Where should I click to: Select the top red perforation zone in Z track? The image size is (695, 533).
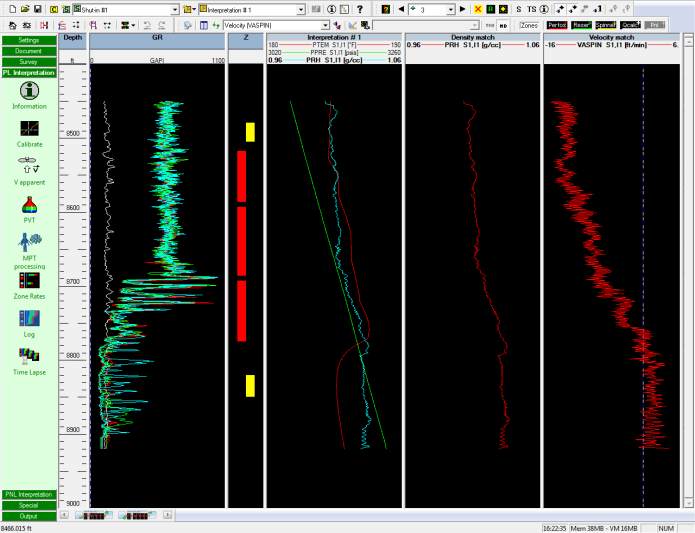coord(242,176)
